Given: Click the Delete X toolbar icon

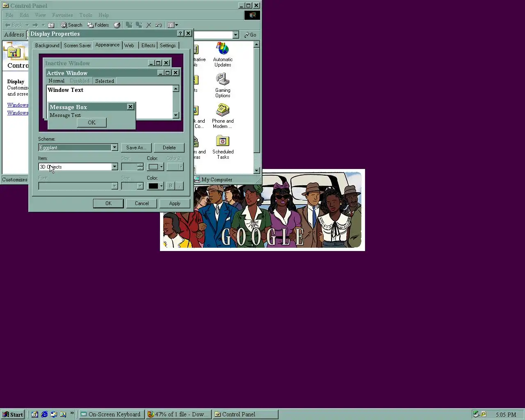Looking at the screenshot, I should pos(149,25).
